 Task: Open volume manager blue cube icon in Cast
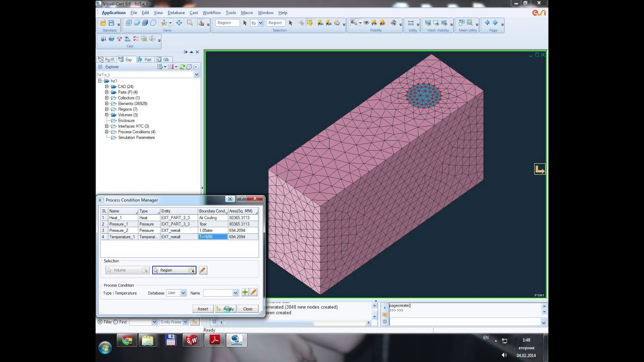tap(112, 39)
